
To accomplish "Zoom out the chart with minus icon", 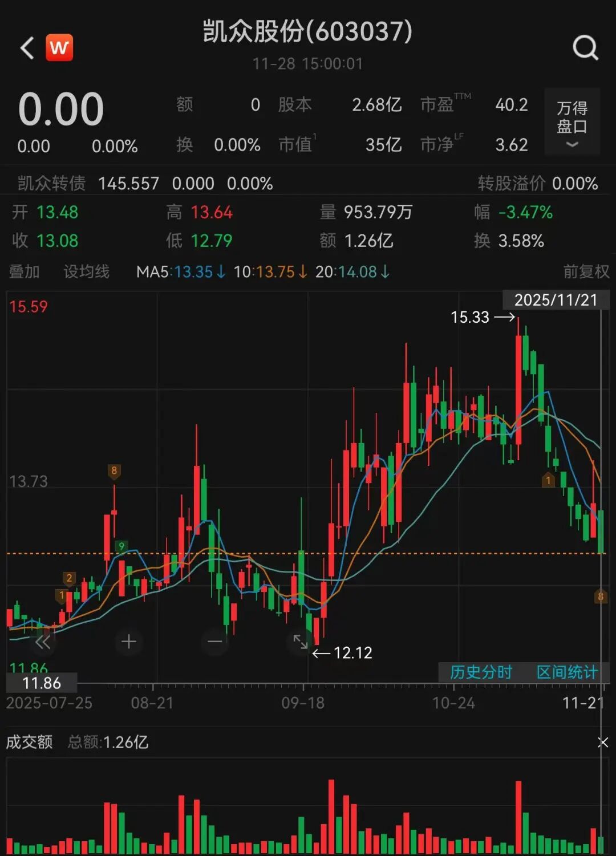I will [x=214, y=642].
